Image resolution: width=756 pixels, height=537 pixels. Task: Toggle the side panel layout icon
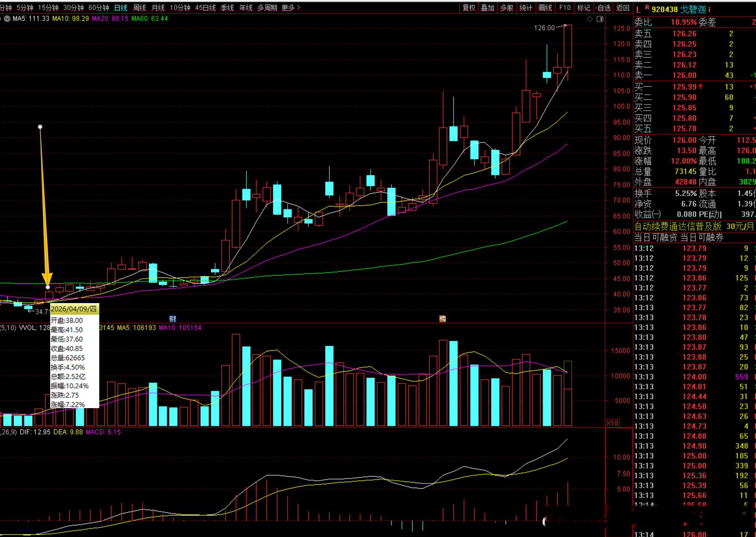pos(600,19)
